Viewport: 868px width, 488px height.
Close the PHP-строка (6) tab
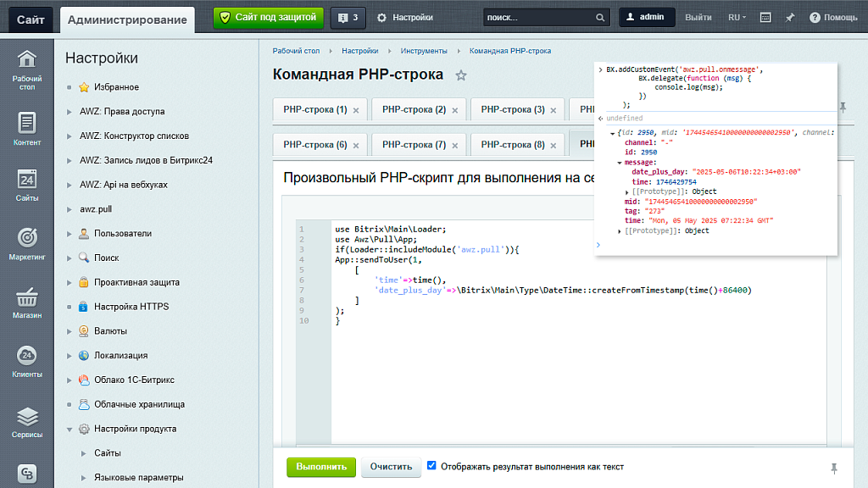click(356, 145)
